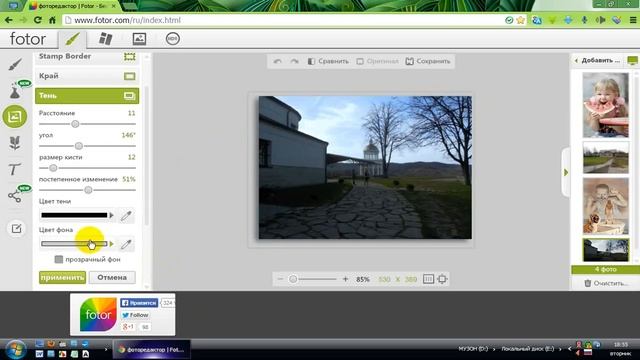Select the basic edits brush tool

point(15,64)
